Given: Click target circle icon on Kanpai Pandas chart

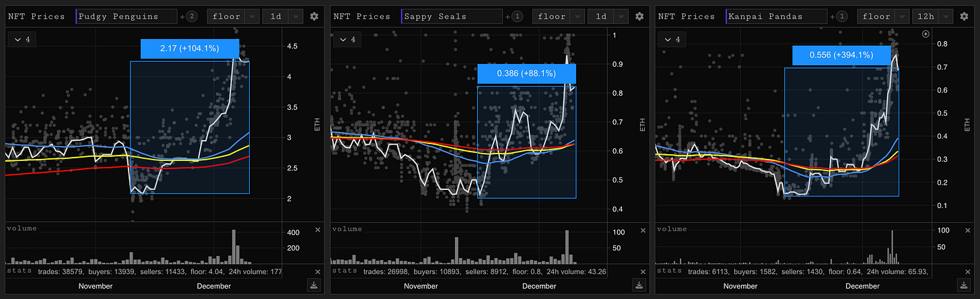Looking at the screenshot, I should [925, 33].
